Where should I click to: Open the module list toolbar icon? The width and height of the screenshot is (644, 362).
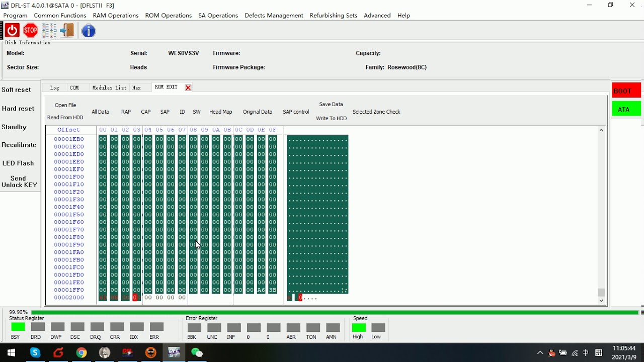coord(49,31)
